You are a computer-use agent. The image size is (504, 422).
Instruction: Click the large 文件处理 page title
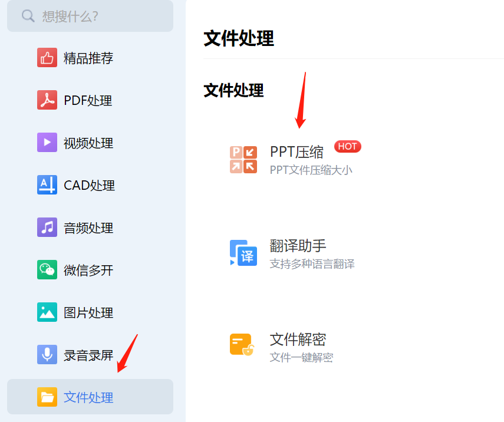click(x=239, y=38)
